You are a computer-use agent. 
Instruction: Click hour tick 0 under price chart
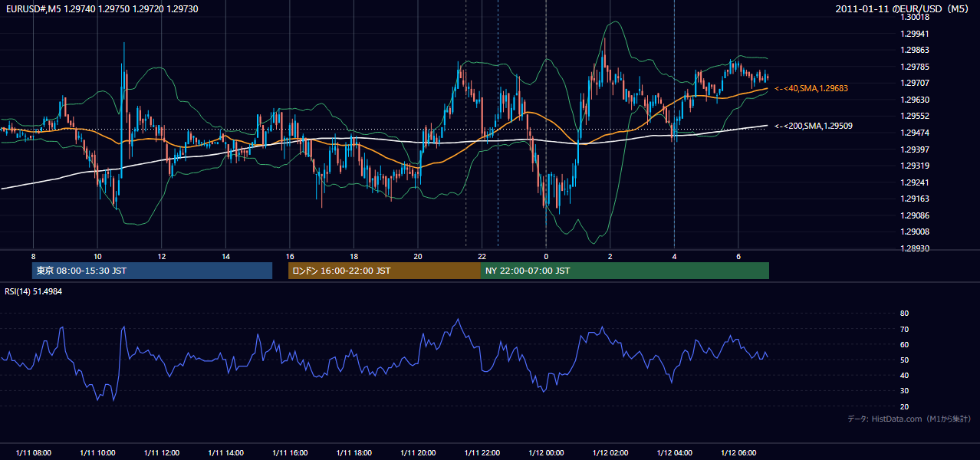point(546,256)
